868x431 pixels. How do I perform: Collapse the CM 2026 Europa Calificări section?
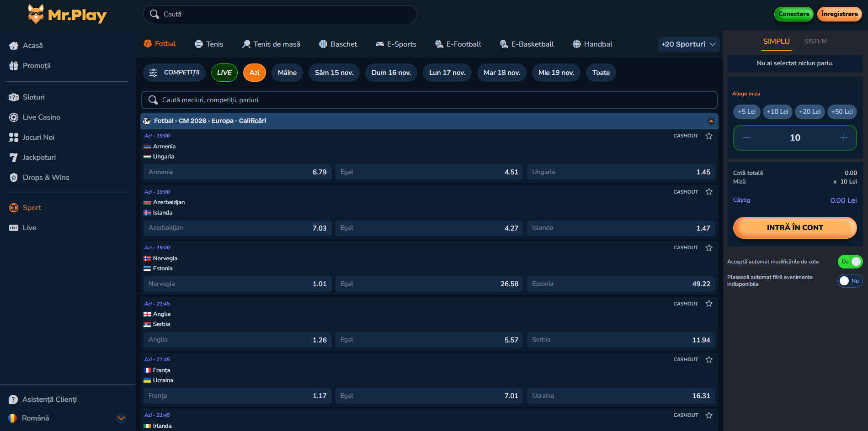coord(711,121)
